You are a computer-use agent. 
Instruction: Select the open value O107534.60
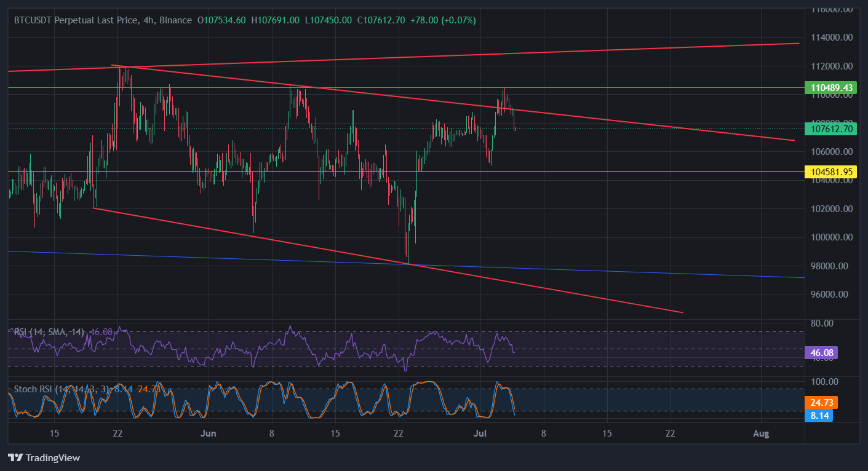(221, 20)
